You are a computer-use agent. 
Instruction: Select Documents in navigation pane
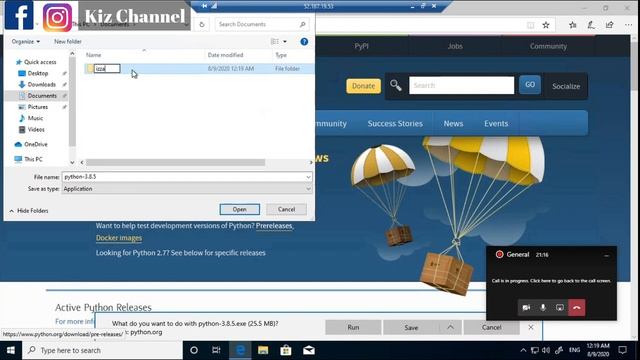pos(42,96)
